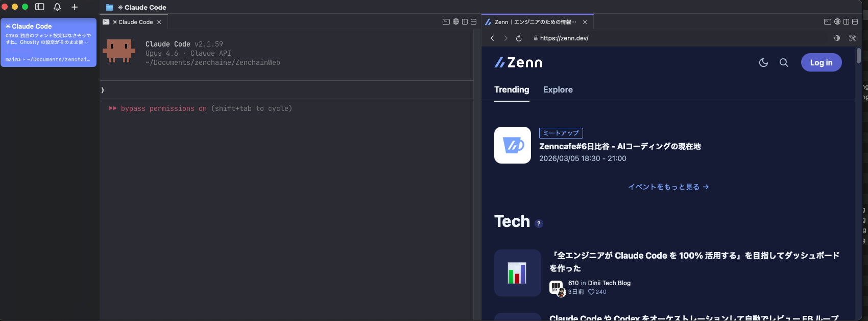Click the Dinii author avatar
The width and height of the screenshot is (868, 321).
[557, 288]
